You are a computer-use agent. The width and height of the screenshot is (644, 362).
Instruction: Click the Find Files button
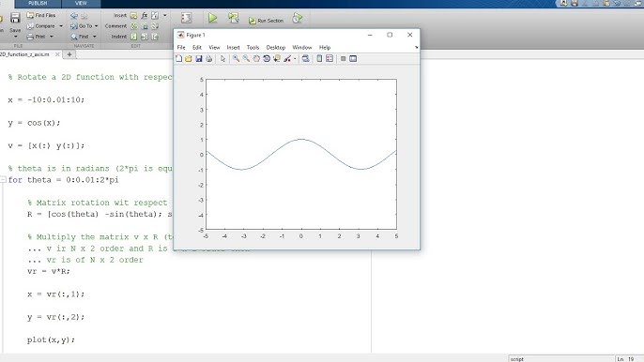[x=41, y=15]
